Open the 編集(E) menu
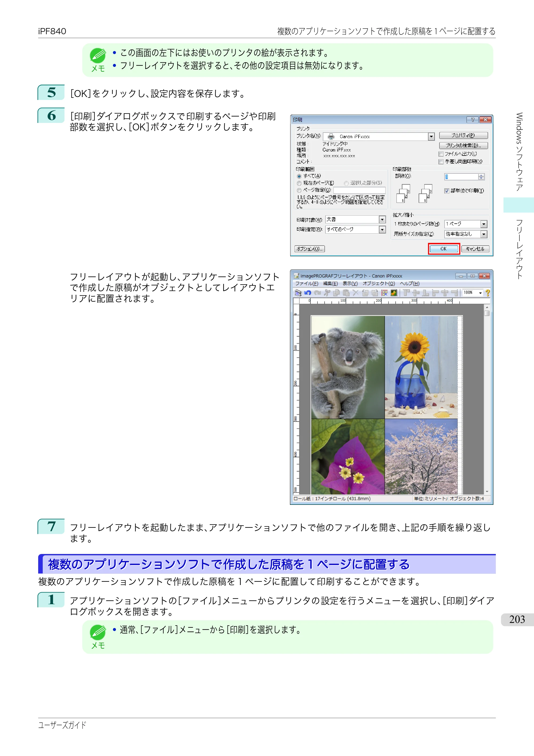Viewport: 534px width, 756px height. tap(330, 284)
